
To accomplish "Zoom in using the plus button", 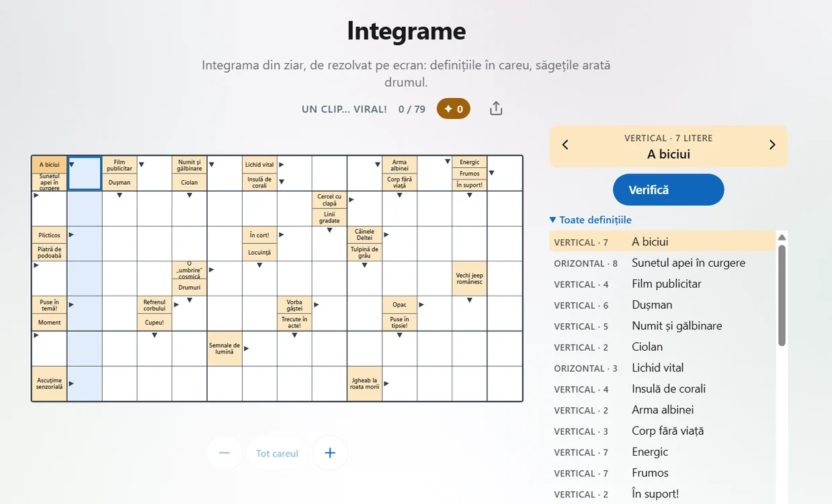I will [330, 453].
